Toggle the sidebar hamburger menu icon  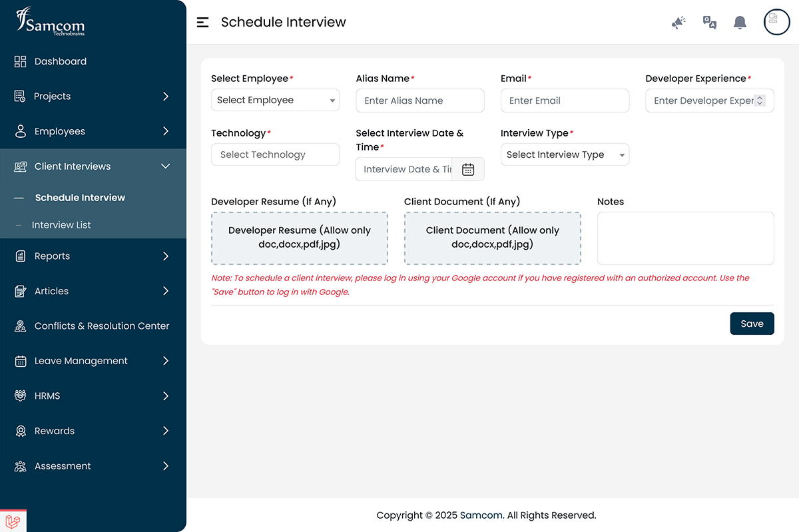[x=203, y=22]
